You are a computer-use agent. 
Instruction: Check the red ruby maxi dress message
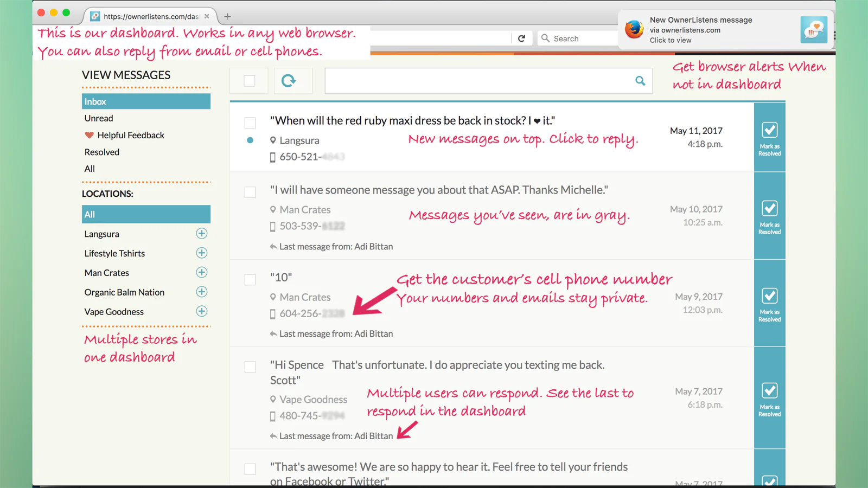coord(250,123)
